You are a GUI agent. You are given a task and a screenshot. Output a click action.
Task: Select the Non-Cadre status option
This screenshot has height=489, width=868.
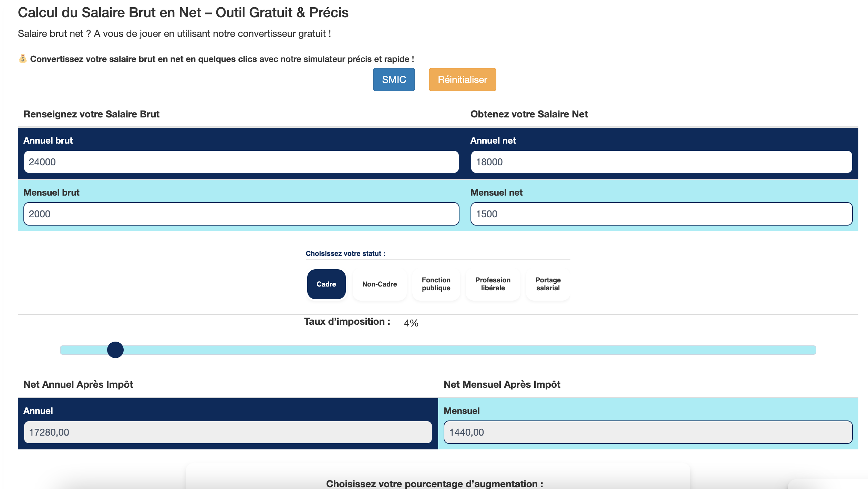tap(379, 284)
